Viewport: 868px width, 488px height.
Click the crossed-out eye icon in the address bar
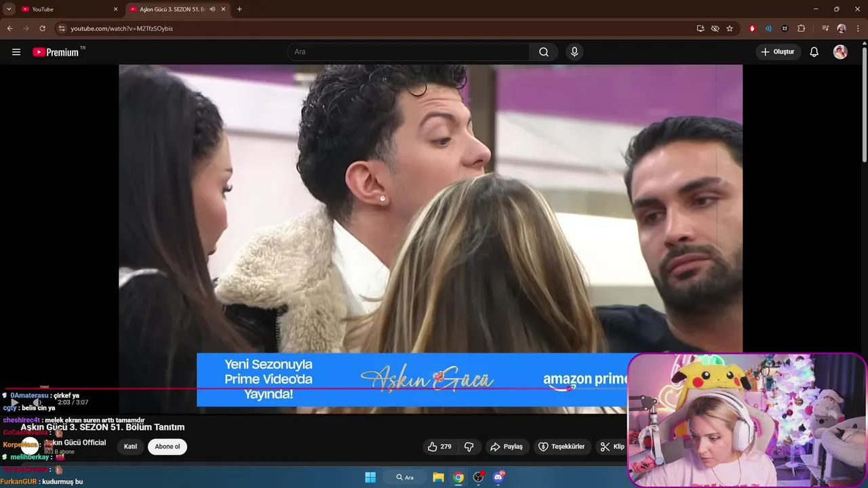click(x=715, y=28)
